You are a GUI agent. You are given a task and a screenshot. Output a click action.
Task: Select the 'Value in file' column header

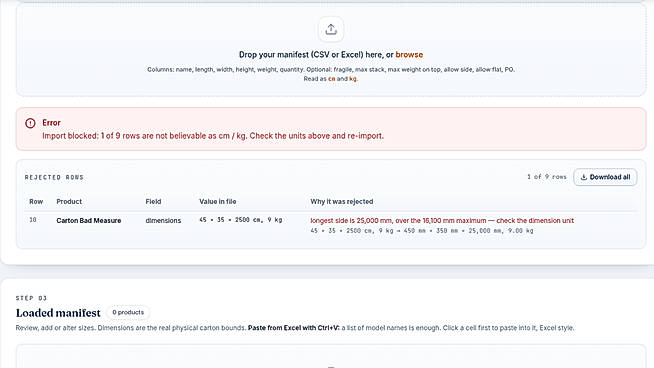217,202
